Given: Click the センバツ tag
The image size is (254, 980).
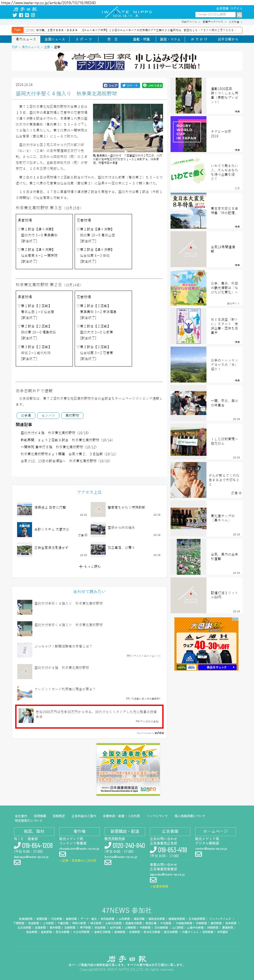Looking at the screenshot, I should point(48,416).
